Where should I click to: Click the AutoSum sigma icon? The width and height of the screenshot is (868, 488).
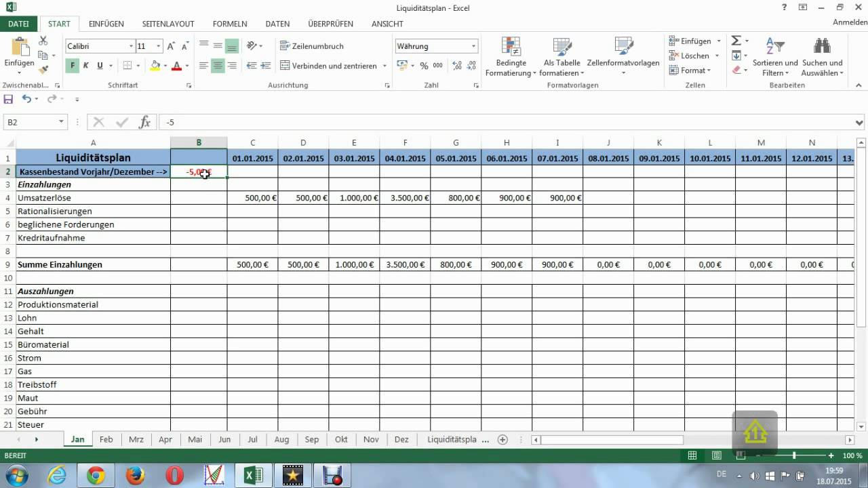[736, 41]
